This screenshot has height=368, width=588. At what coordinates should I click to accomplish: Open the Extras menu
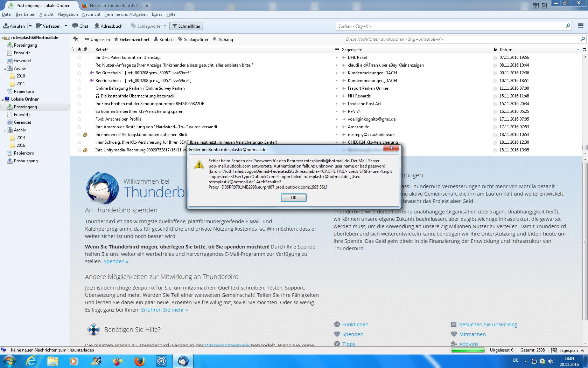pos(157,14)
